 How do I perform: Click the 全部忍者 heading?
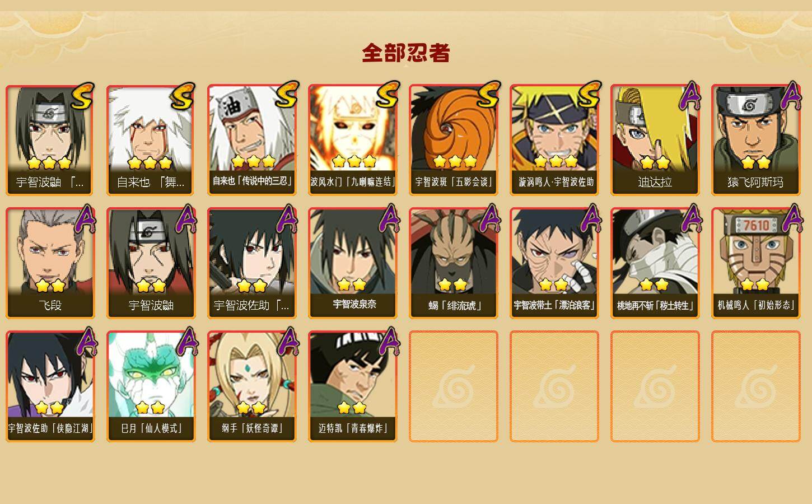click(x=406, y=53)
